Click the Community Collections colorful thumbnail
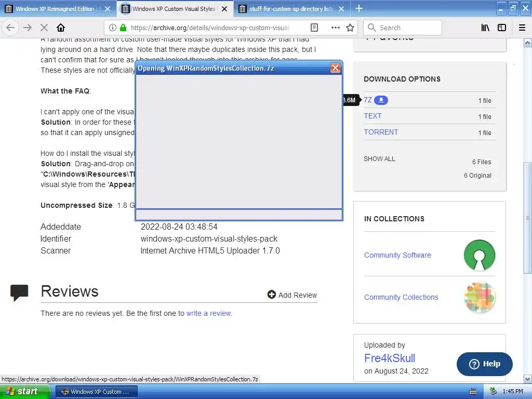 [x=480, y=298]
